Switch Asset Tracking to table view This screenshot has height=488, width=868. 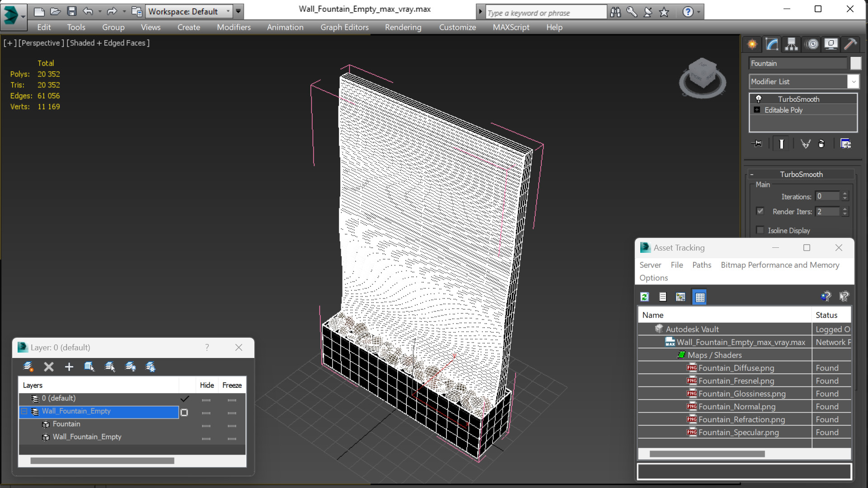point(699,297)
